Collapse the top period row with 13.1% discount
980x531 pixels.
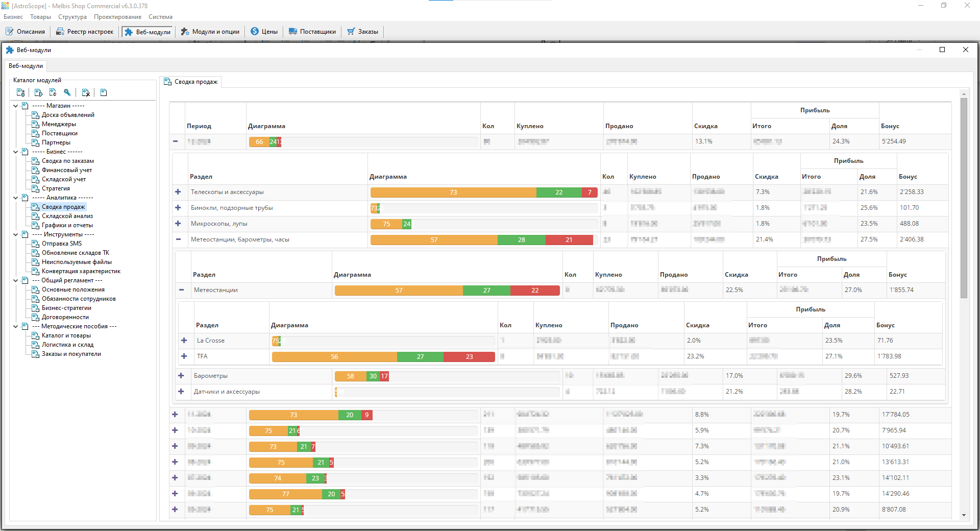pyautogui.click(x=175, y=141)
